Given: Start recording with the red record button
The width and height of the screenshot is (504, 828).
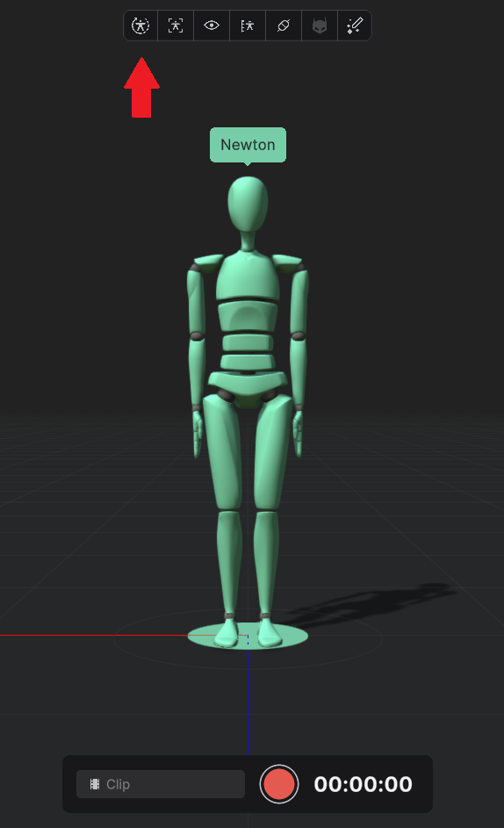Looking at the screenshot, I should point(279,784).
